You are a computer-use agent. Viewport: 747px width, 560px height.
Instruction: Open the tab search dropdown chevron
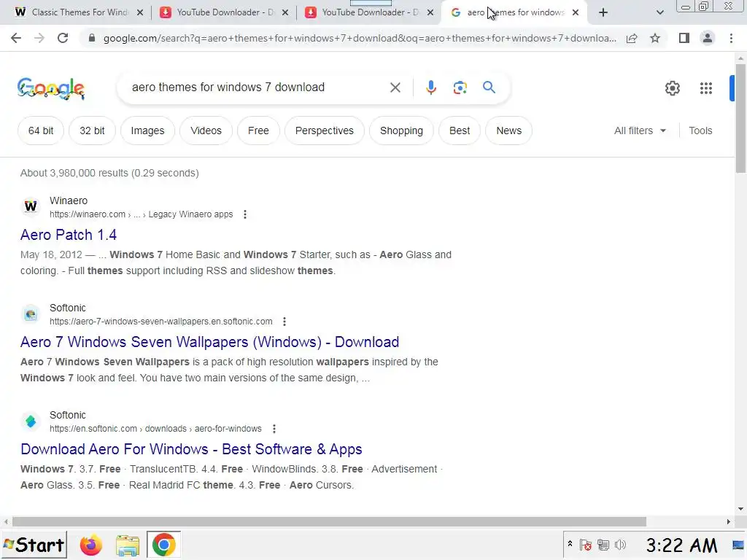(659, 13)
